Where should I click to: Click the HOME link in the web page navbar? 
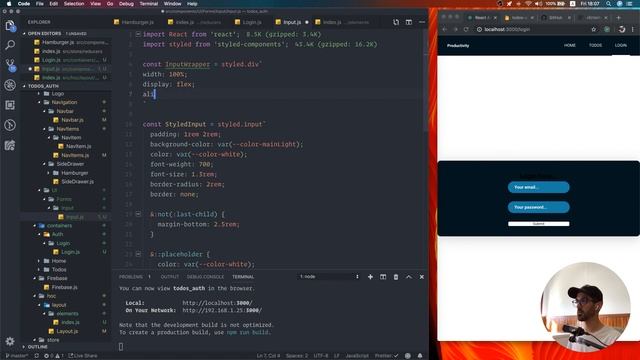point(569,45)
